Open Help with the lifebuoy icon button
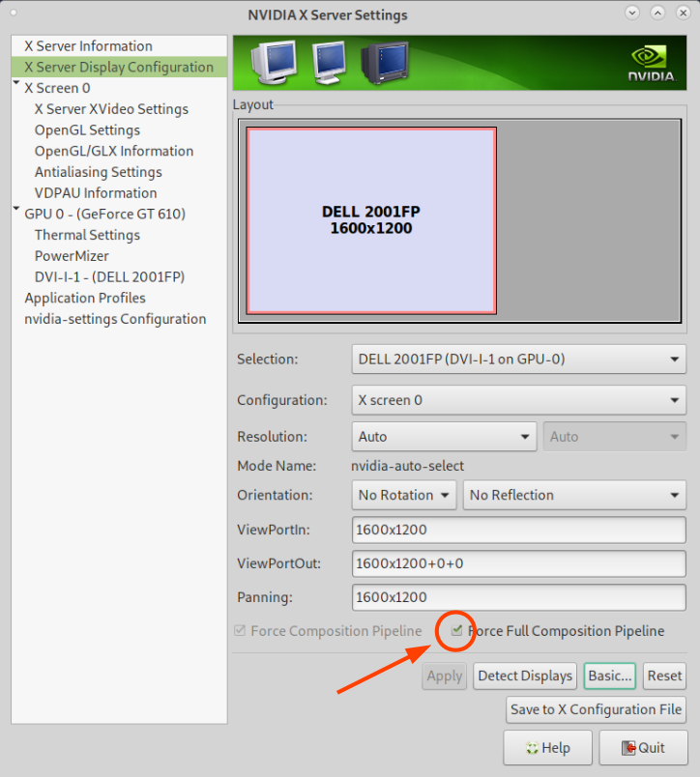700x777 pixels. coord(548,748)
